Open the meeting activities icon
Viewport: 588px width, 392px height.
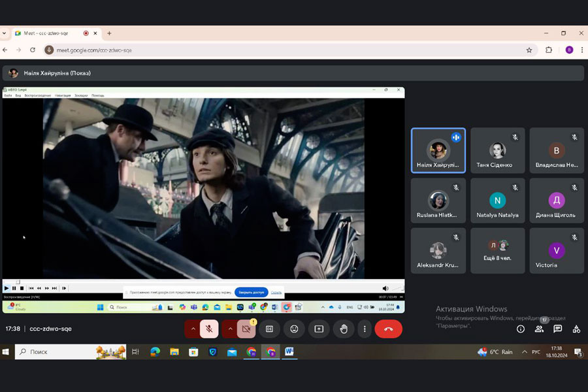point(576,329)
